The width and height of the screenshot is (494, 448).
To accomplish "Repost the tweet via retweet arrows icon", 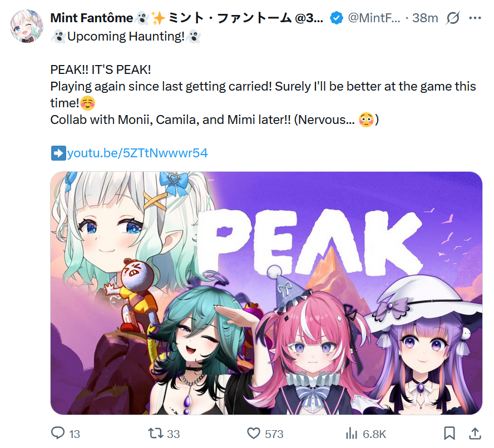I will click(156, 434).
